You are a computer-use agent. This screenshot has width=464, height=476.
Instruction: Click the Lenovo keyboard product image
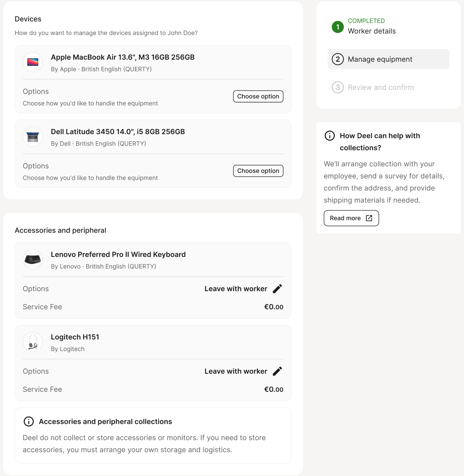(x=33, y=259)
